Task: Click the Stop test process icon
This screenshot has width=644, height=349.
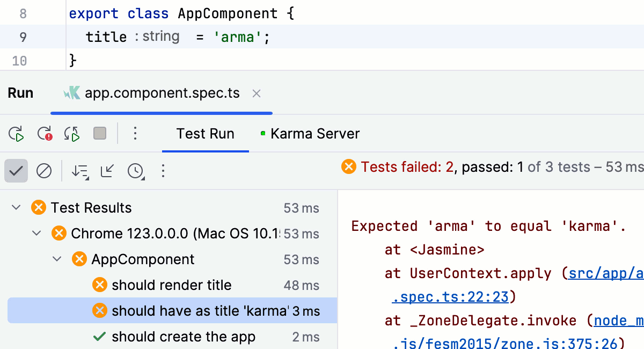Action: 99,133
